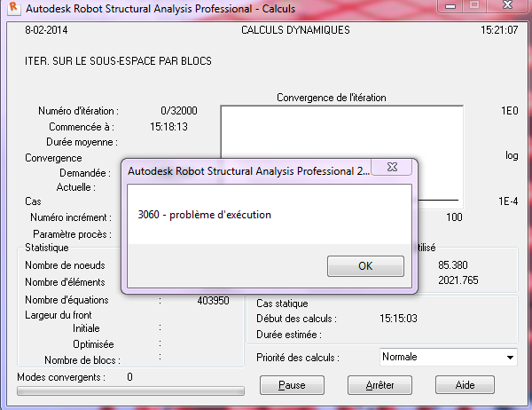This screenshot has height=410, width=532.
Task: Click the 'Paramètre procès' label
Action: coord(72,234)
